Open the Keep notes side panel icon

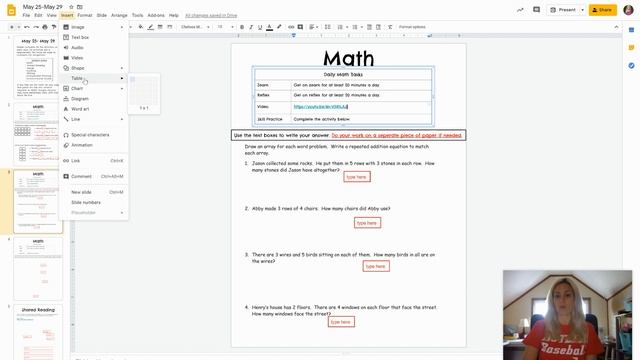[631, 48]
